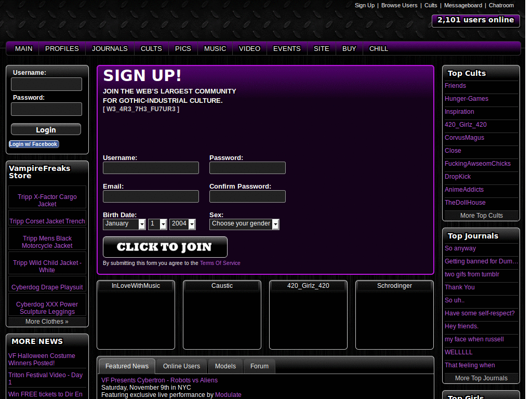This screenshot has height=399, width=532.
Task: Open the VIDEO navigation menu
Action: (x=249, y=48)
